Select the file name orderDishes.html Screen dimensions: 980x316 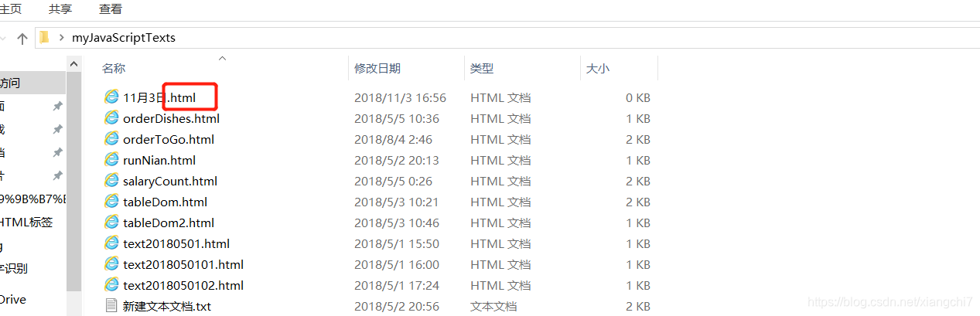pos(171,118)
